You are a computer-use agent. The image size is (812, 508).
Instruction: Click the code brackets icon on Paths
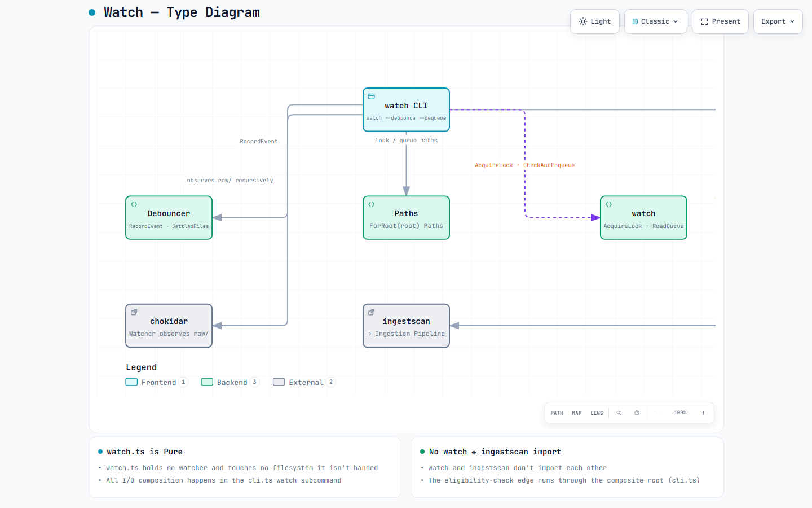click(x=372, y=204)
